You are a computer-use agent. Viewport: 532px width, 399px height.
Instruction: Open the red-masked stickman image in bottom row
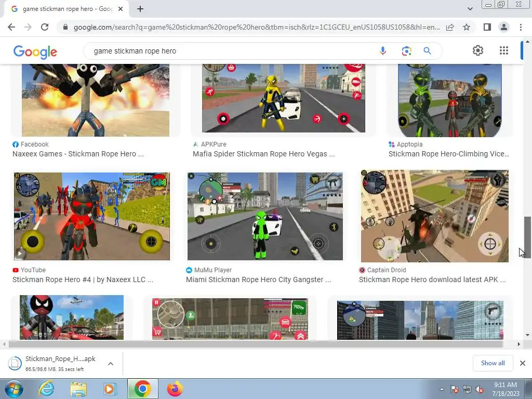pyautogui.click(x=72, y=317)
